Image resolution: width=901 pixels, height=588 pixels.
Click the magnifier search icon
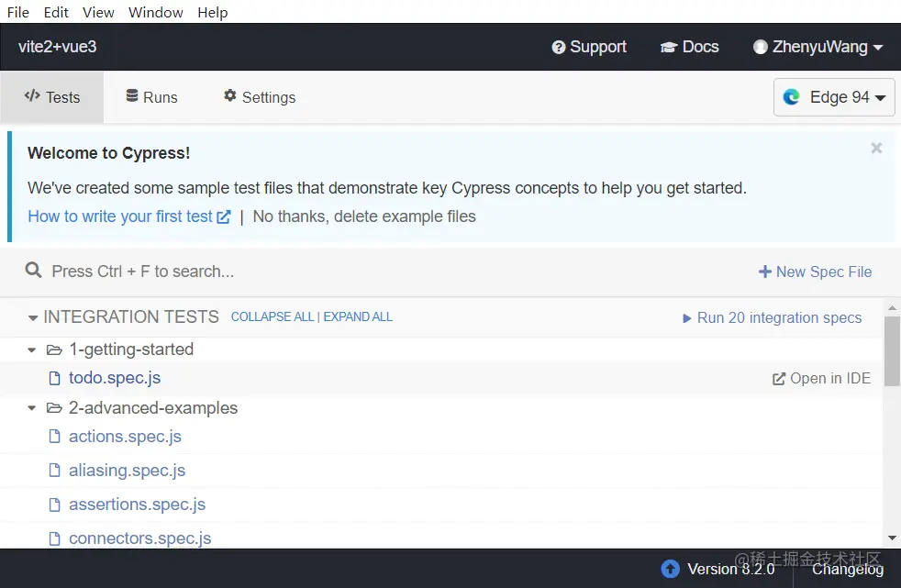coord(33,270)
